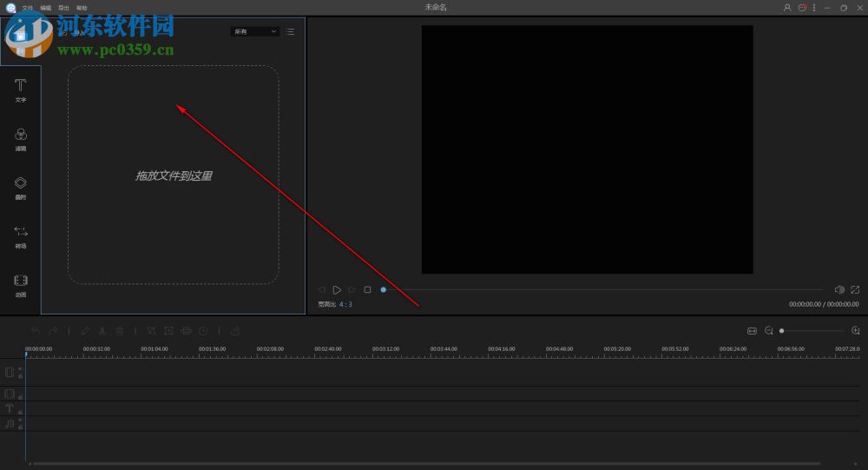
Task: Open the three-dot more options menu
Action: [814, 8]
